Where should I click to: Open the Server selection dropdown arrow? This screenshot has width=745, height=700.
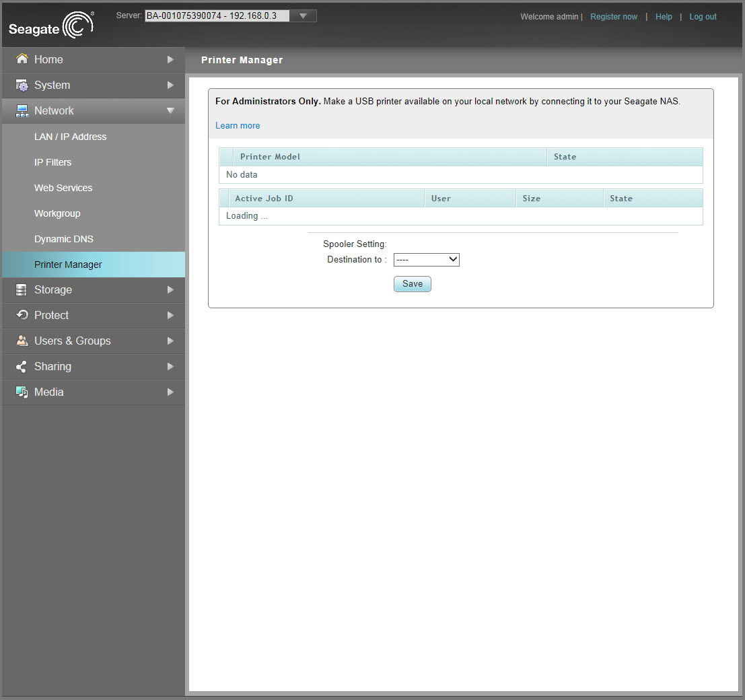(x=303, y=15)
